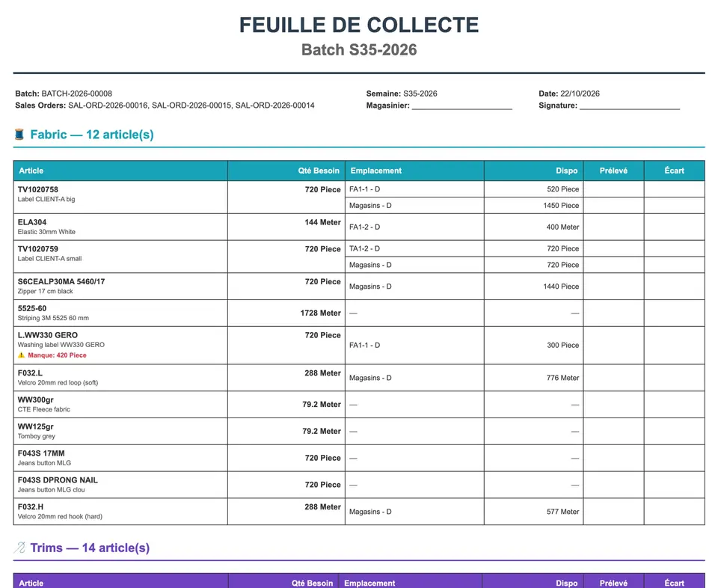The width and height of the screenshot is (718, 588).
Task: Click location TA1-2 - D
Action: pos(364,248)
